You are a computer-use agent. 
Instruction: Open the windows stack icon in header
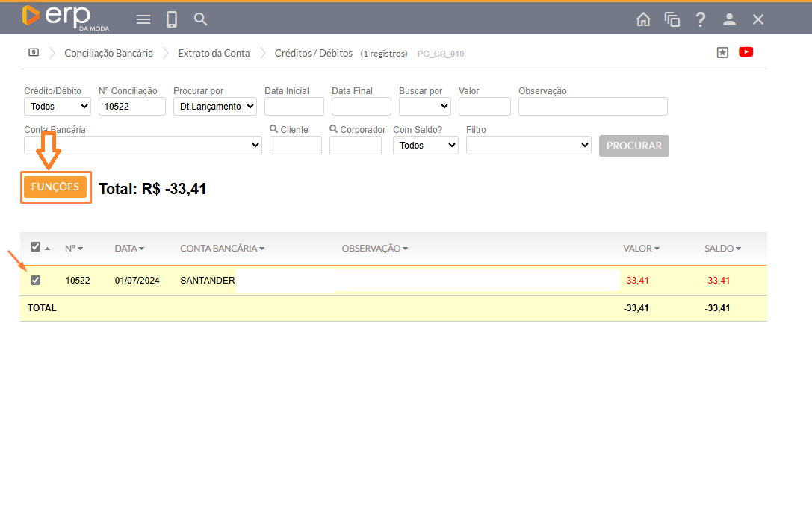coord(672,19)
